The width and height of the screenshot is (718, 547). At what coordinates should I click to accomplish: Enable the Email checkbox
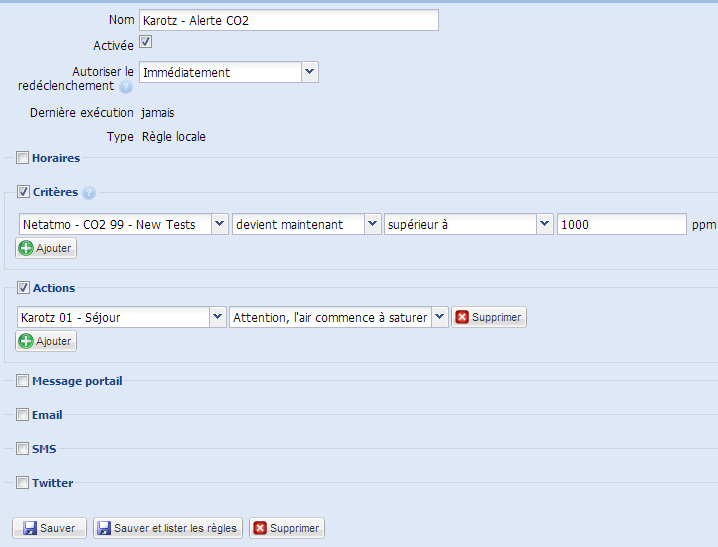pos(22,415)
